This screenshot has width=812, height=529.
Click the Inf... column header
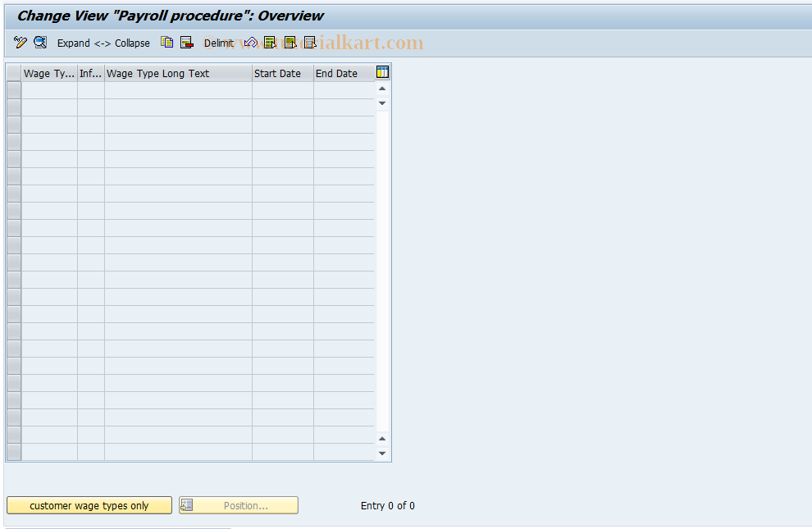[x=90, y=74]
